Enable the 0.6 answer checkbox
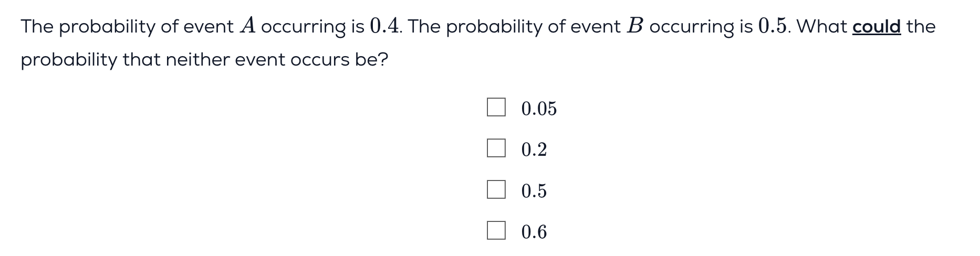980x256 pixels. (x=496, y=230)
